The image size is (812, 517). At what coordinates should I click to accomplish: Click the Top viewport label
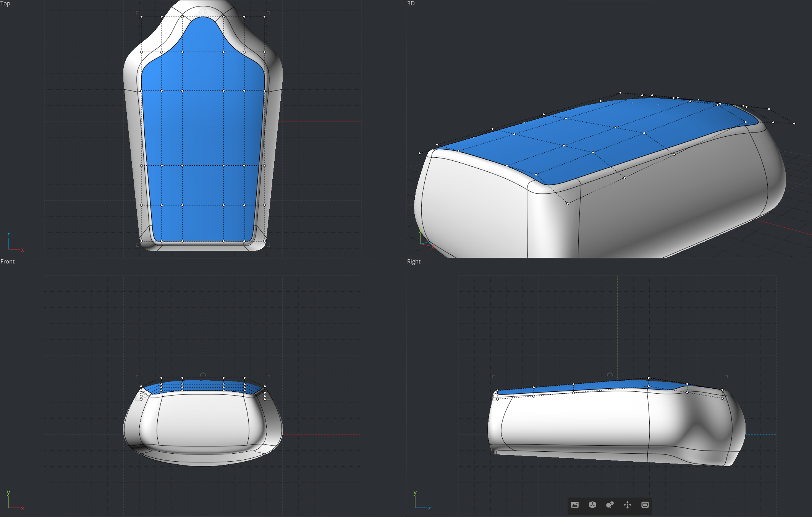[x=5, y=3]
